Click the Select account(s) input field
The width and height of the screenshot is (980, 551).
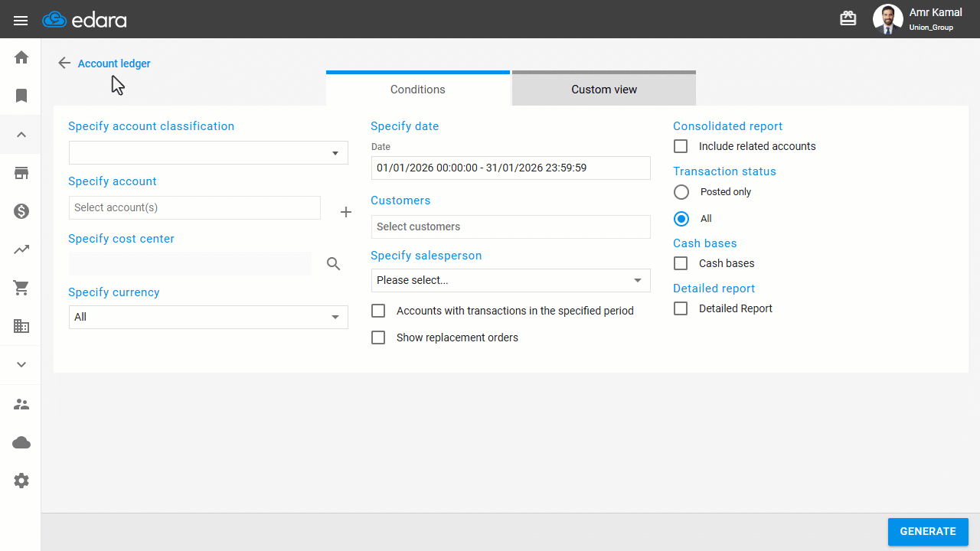194,207
